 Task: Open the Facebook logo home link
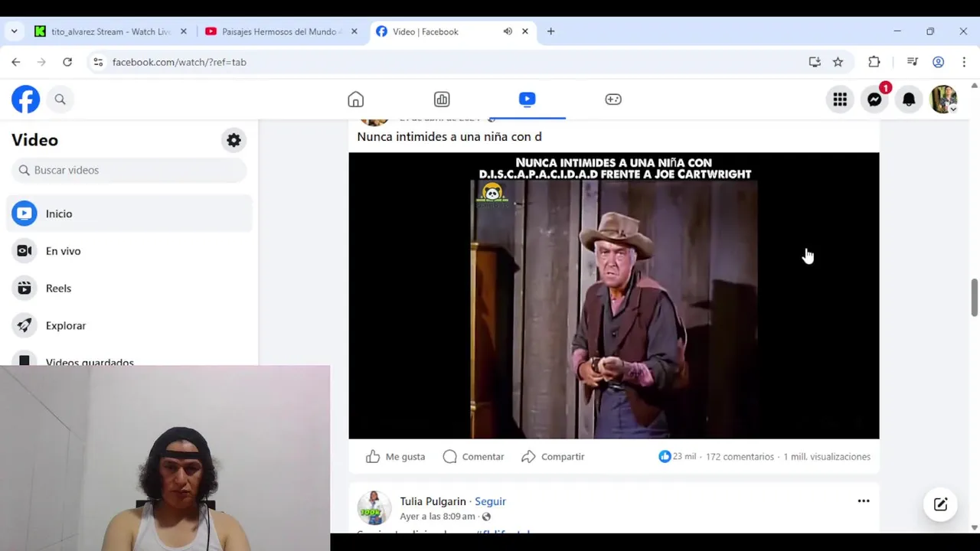click(x=25, y=99)
